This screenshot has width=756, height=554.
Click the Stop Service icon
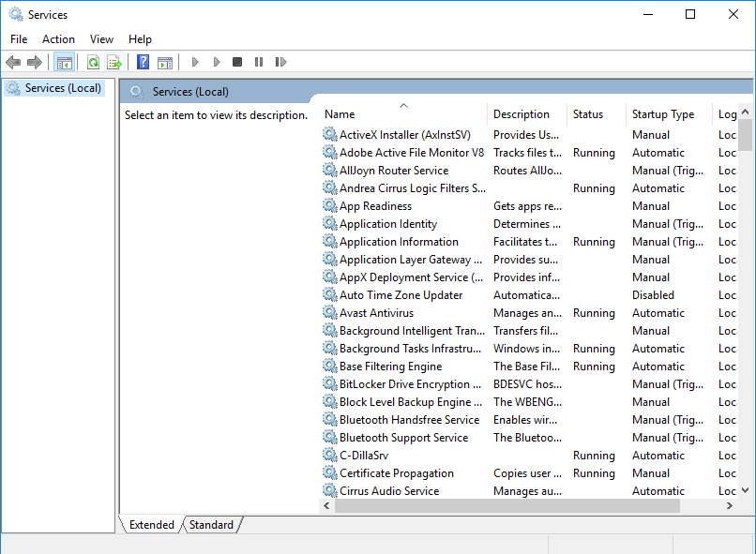click(x=237, y=62)
